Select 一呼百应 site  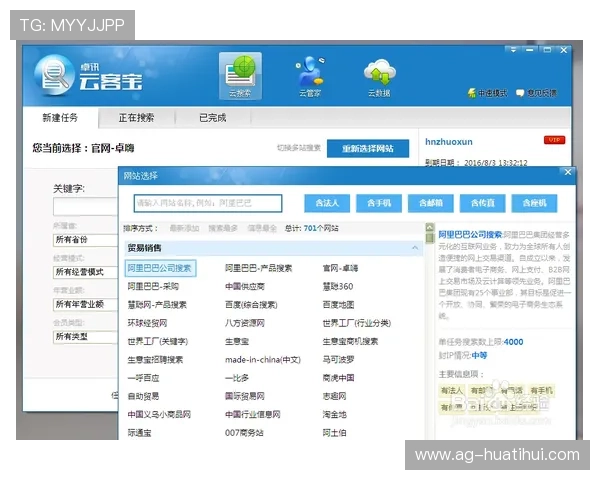point(143,378)
